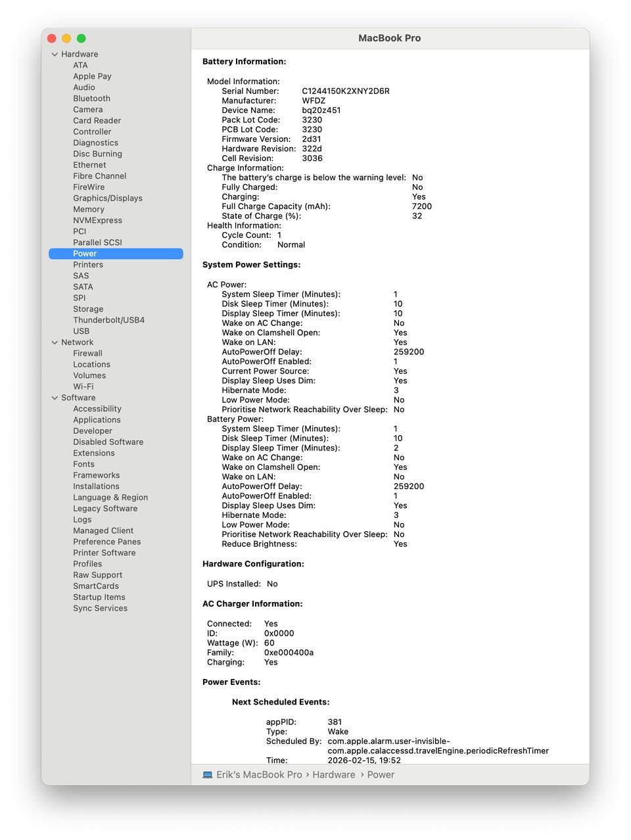
Task: Select Parallel SCSI entry
Action: [97, 243]
